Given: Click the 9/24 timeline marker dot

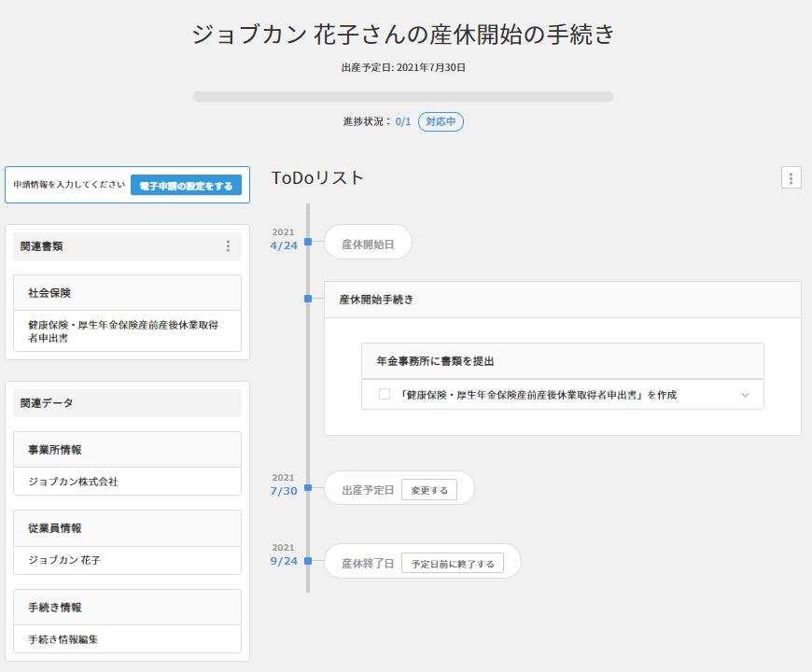Looking at the screenshot, I should 308,560.
